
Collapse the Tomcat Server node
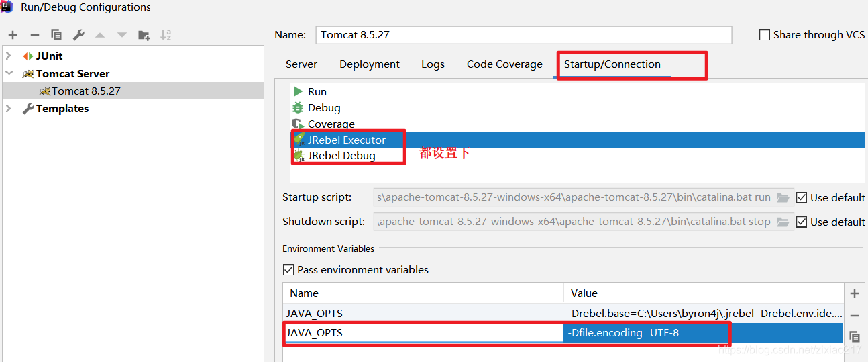pyautogui.click(x=9, y=73)
